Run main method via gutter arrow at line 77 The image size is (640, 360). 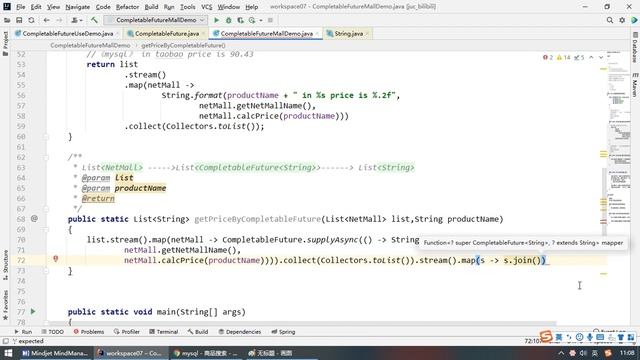coord(33,311)
